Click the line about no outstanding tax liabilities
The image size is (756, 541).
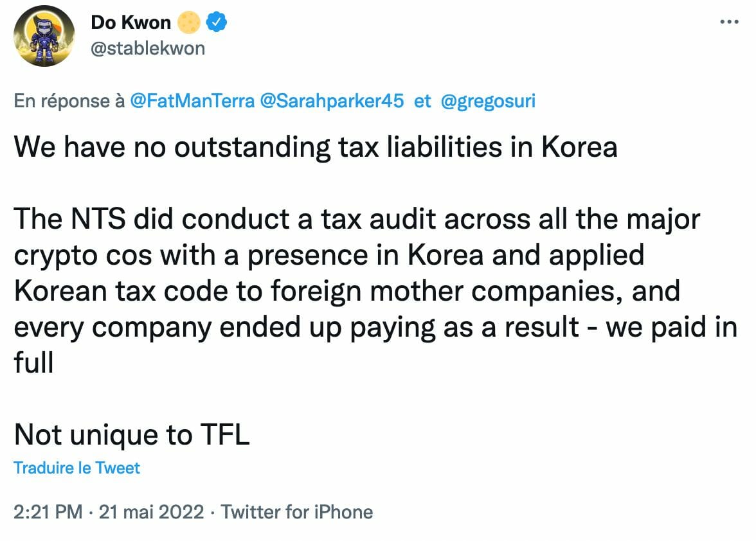315,147
